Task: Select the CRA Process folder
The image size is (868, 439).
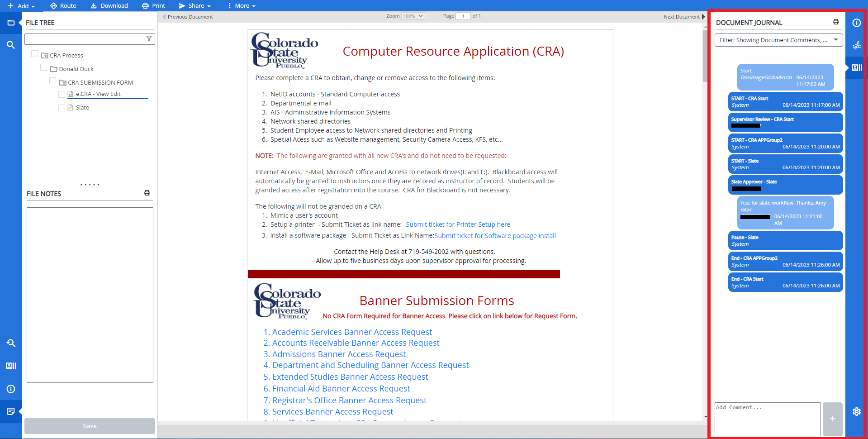Action: coord(62,55)
